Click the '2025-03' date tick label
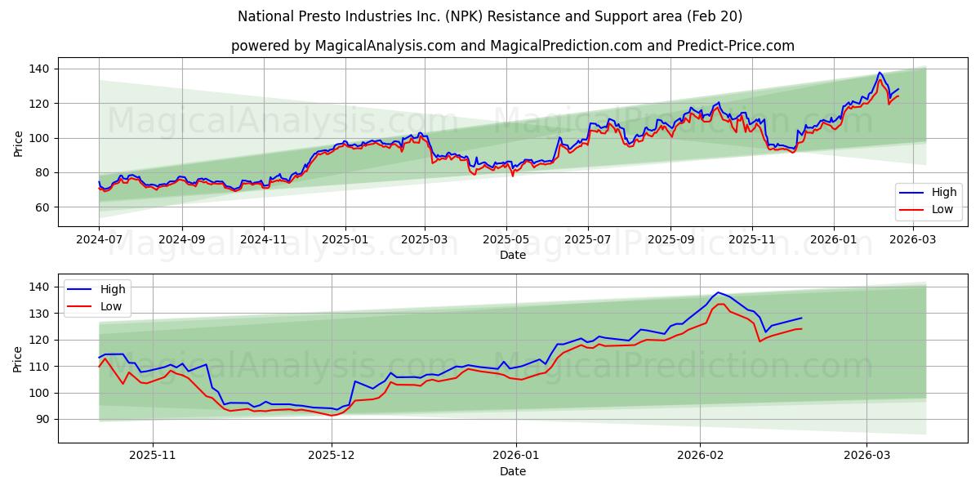The width and height of the screenshot is (980, 490). 424,241
